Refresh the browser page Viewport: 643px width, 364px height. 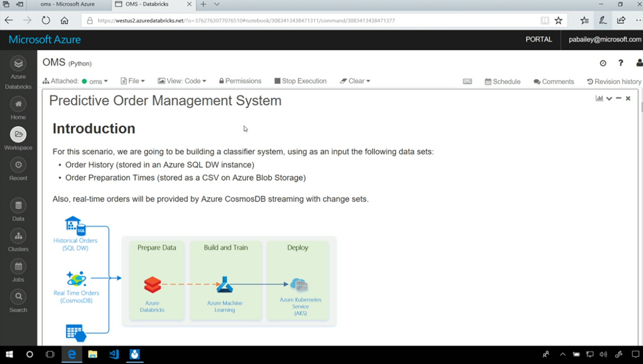click(x=45, y=21)
